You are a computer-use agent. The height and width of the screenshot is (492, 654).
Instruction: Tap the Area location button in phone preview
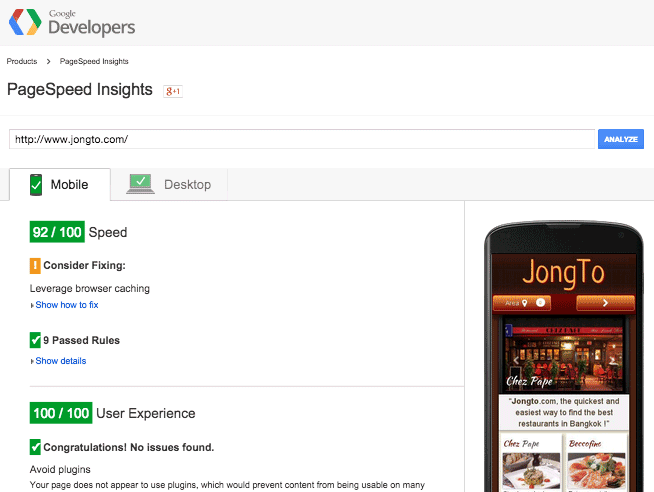521,303
